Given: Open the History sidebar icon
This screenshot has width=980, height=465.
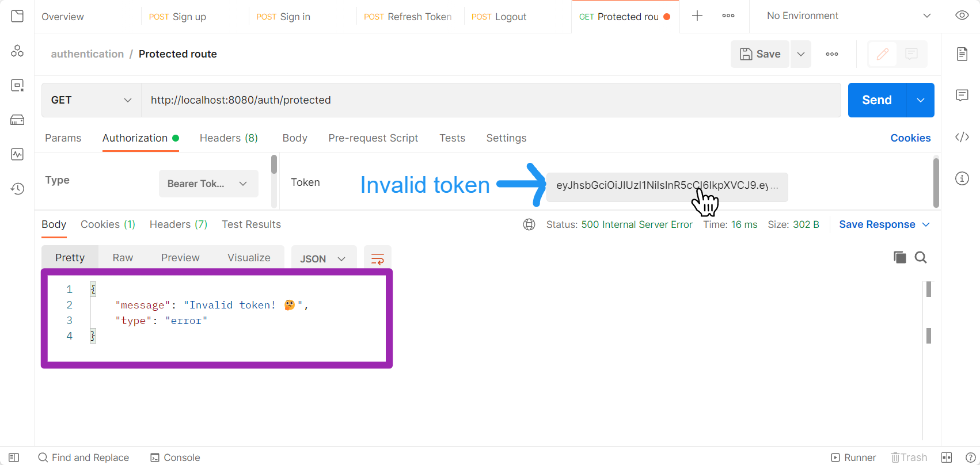Looking at the screenshot, I should pyautogui.click(x=17, y=189).
